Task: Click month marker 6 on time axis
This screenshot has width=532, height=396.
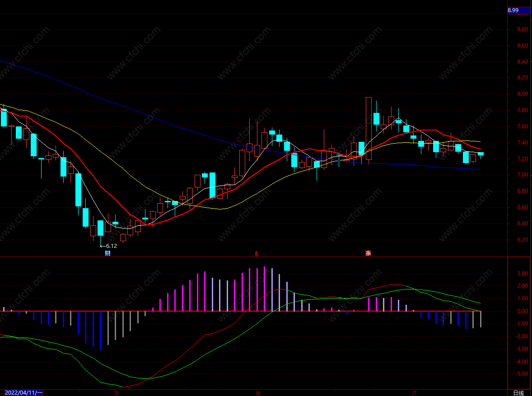Action: coord(258,393)
